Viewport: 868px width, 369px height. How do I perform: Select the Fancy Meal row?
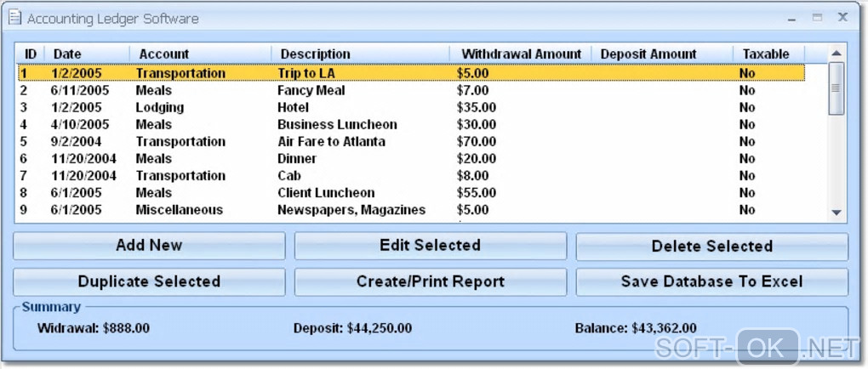coord(411,90)
